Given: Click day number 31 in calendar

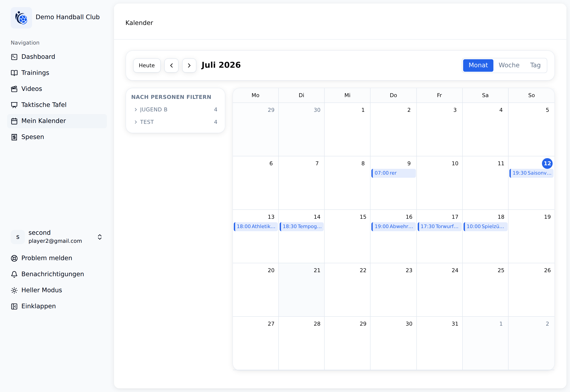Looking at the screenshot, I should click(x=455, y=324).
